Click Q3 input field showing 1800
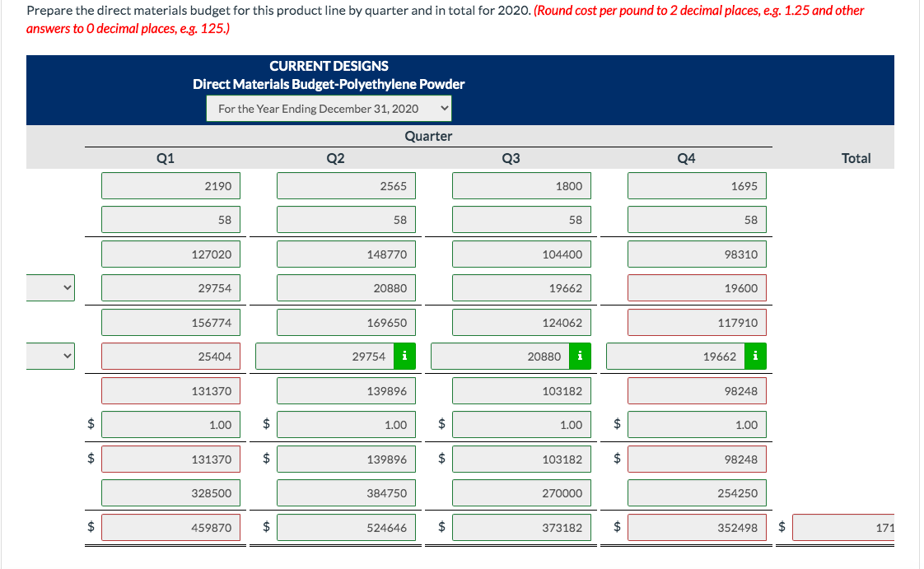The height and width of the screenshot is (569, 924). pyautogui.click(x=521, y=186)
